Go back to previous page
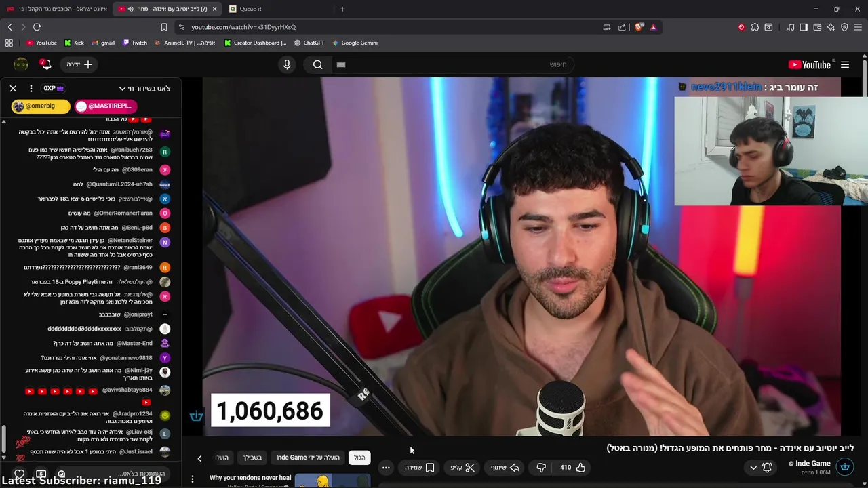The height and width of the screenshot is (488, 868). [x=9, y=27]
